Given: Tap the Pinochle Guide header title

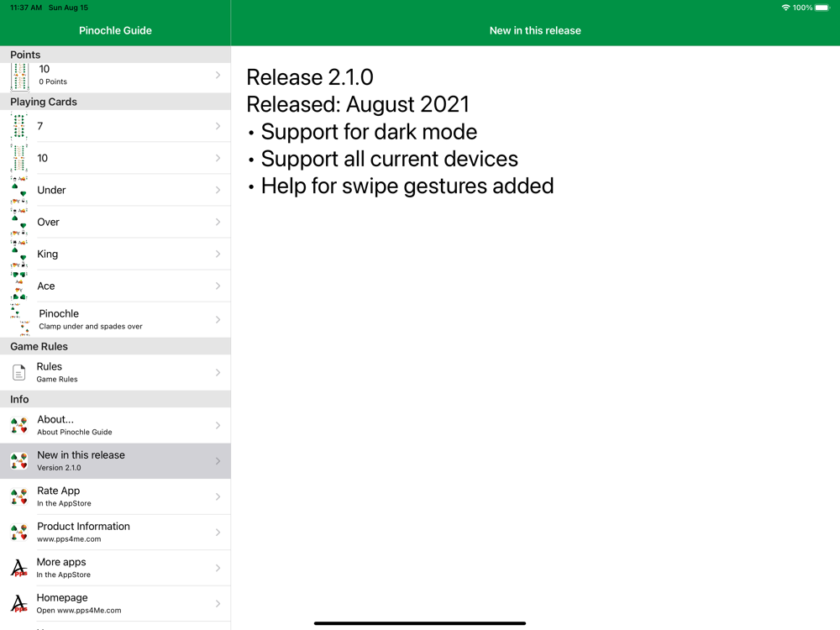Looking at the screenshot, I should click(x=115, y=30).
